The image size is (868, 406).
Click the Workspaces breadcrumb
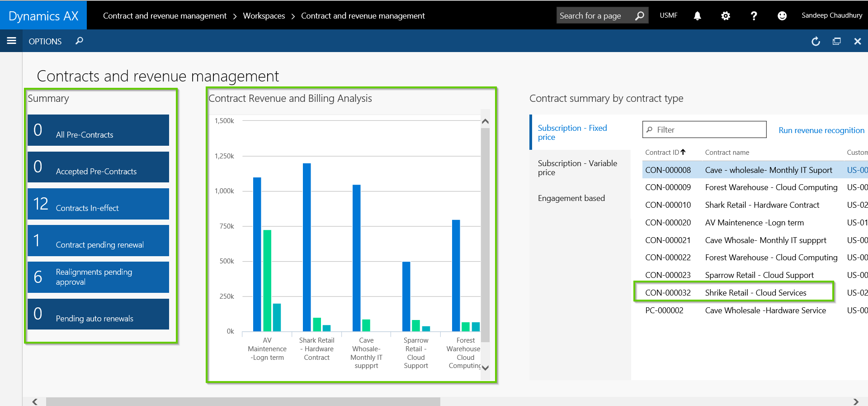tap(264, 16)
